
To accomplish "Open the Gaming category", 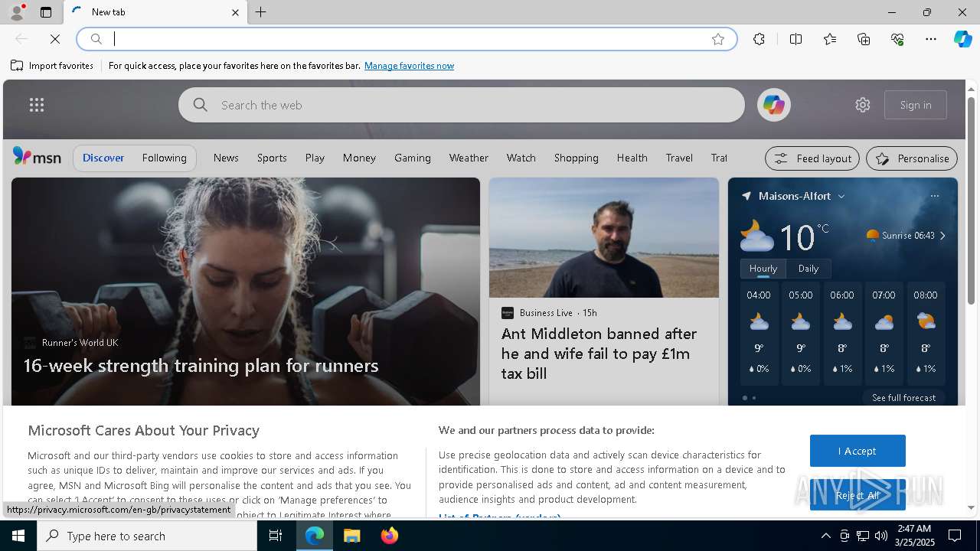I will [413, 158].
